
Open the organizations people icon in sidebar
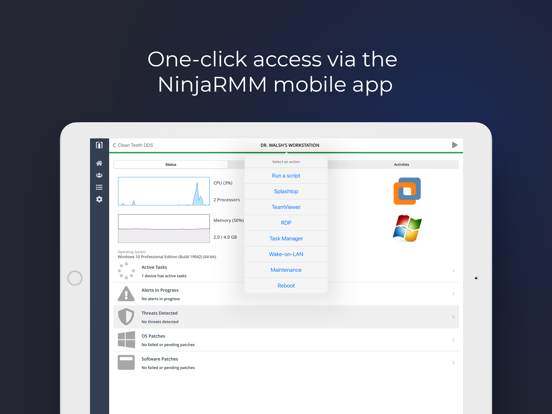99,175
